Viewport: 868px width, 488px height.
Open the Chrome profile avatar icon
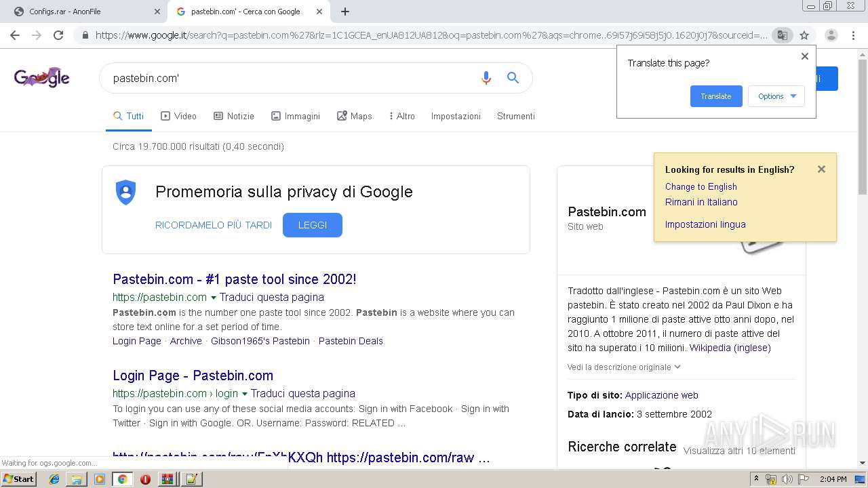coord(831,35)
